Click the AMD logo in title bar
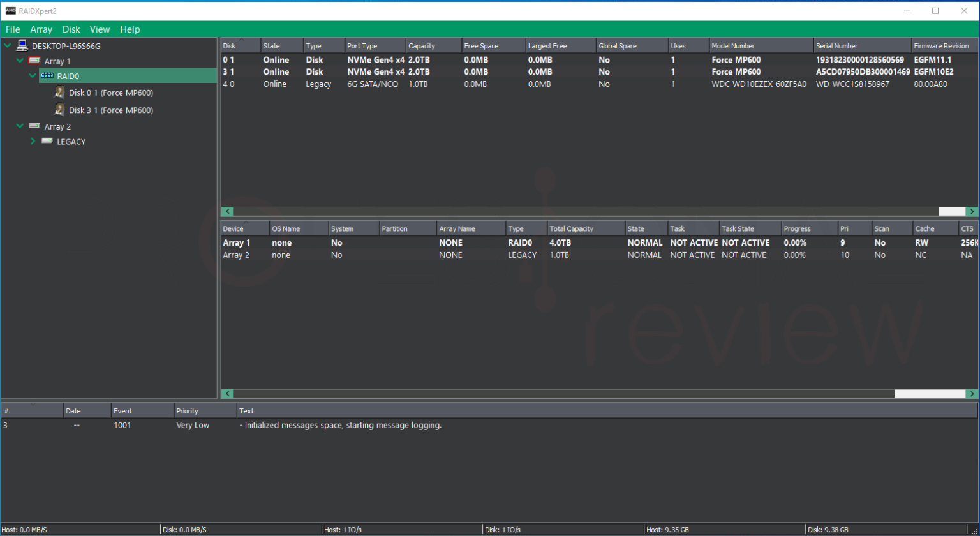980x536 pixels. [11, 11]
